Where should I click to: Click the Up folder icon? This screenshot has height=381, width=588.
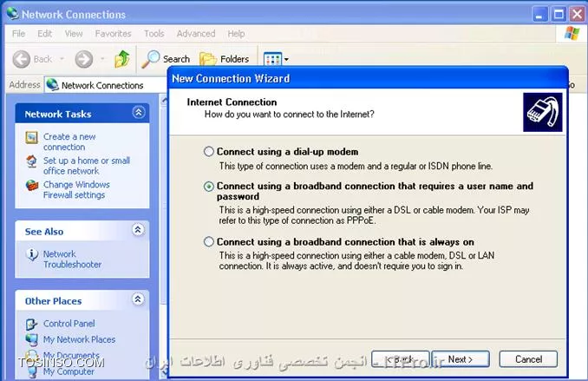(122, 59)
